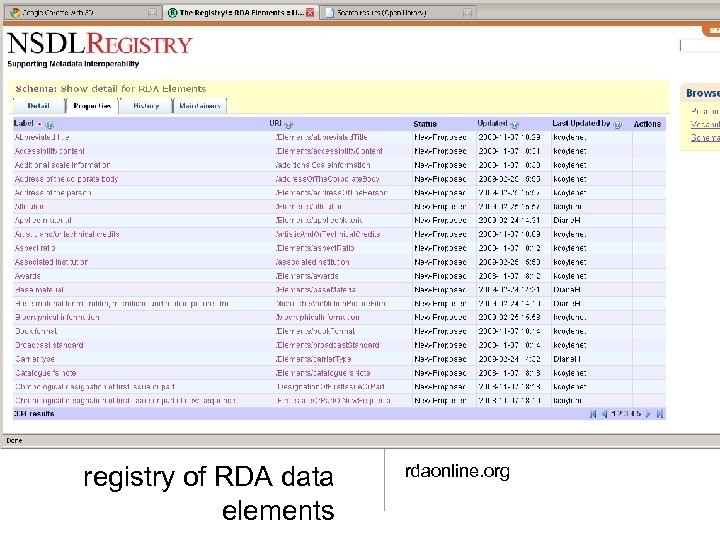Click the Elements/bookFormat URI
This screenshot has height=540, width=720.
point(315,331)
